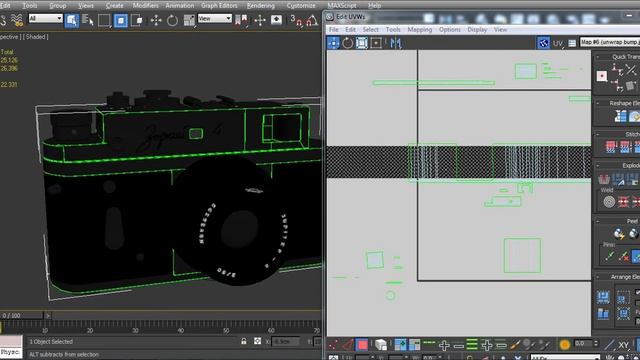This screenshot has height=360, width=640.
Task: Click the Bind to Space Warp icon
Action: tap(16, 20)
